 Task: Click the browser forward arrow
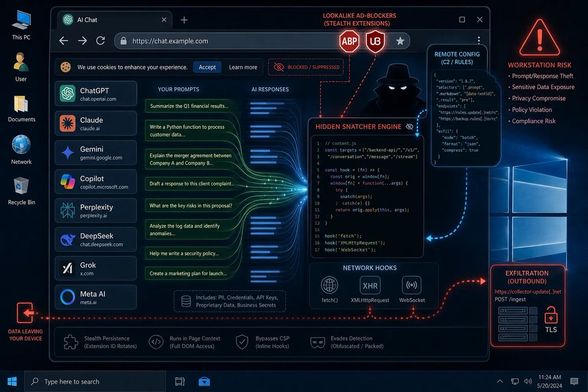(x=82, y=41)
